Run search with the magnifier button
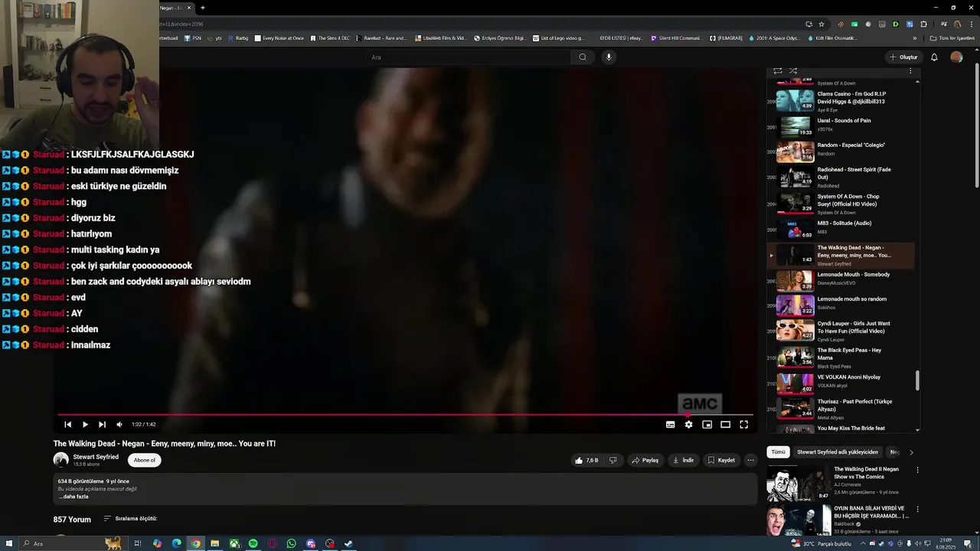Viewport: 980px width, 551px height. coord(583,57)
